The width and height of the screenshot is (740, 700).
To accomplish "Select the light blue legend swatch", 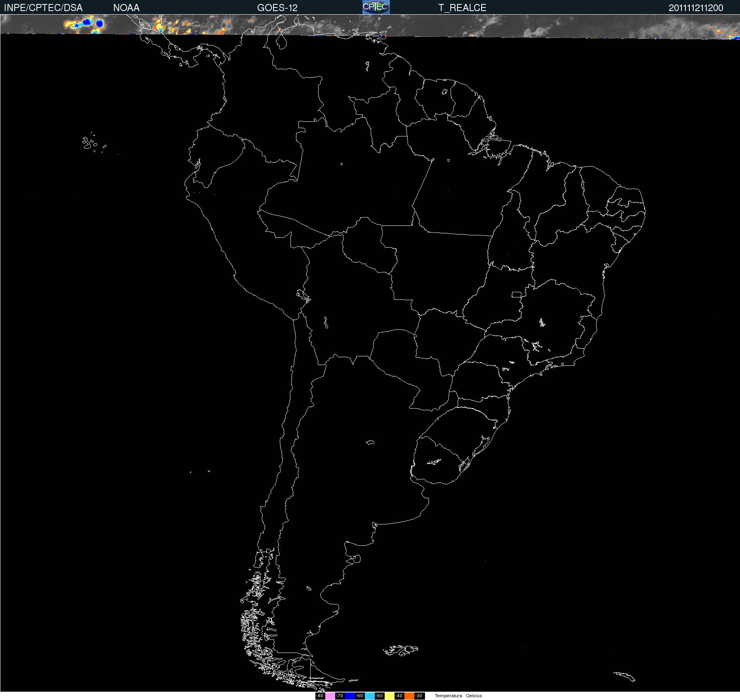I will 370,696.
